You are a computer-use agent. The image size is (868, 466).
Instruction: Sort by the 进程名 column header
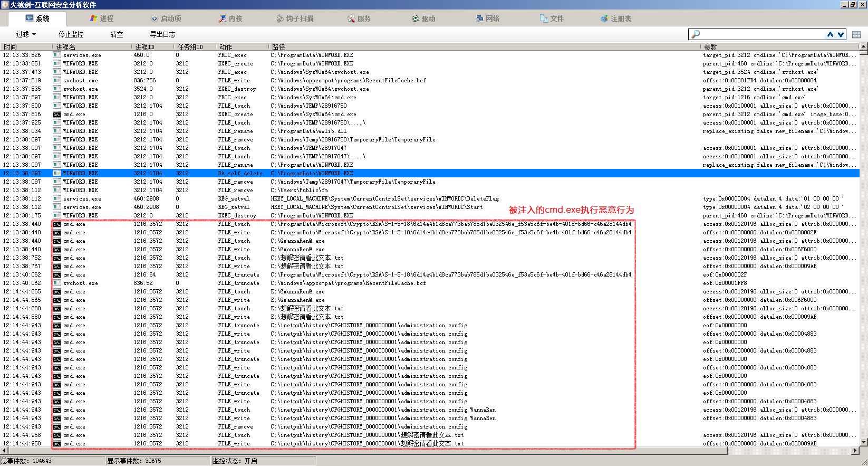click(91, 47)
